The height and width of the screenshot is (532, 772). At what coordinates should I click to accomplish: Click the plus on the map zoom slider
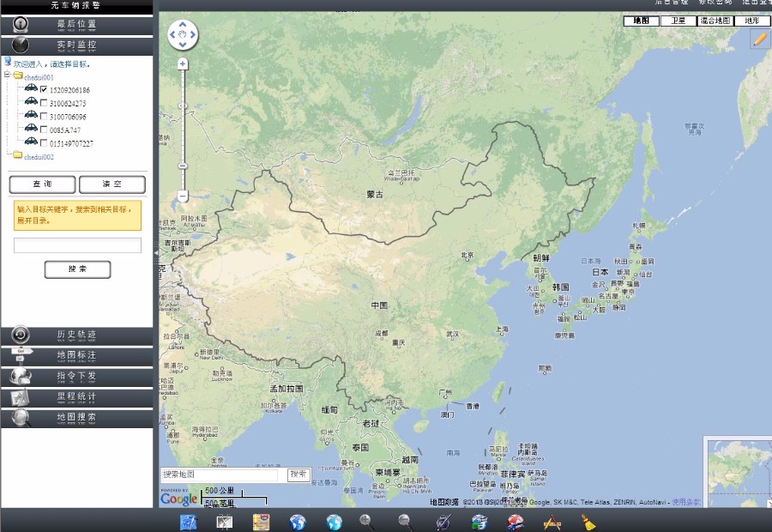(182, 63)
